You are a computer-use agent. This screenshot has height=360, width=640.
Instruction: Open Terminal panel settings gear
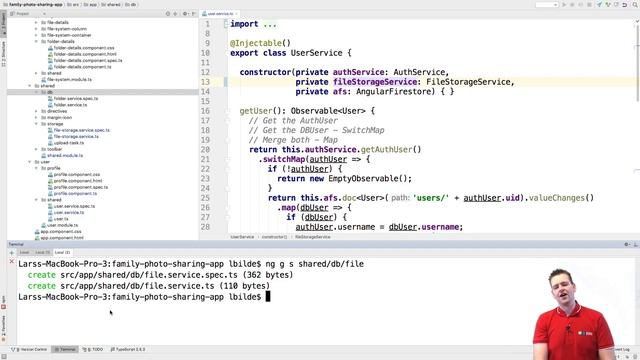627,244
